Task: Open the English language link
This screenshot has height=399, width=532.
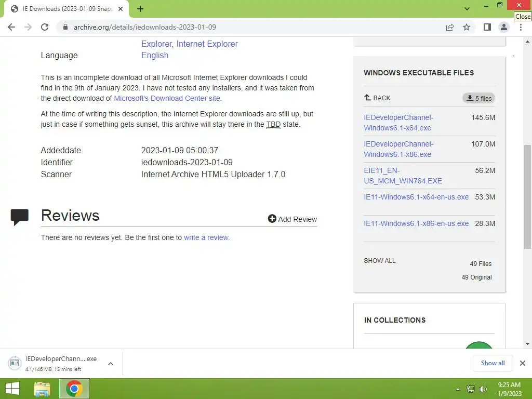Action: (x=155, y=55)
